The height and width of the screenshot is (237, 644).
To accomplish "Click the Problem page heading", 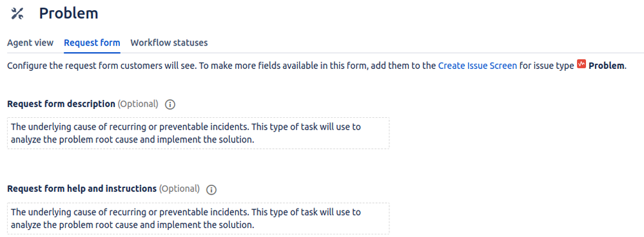I will click(x=68, y=14).
